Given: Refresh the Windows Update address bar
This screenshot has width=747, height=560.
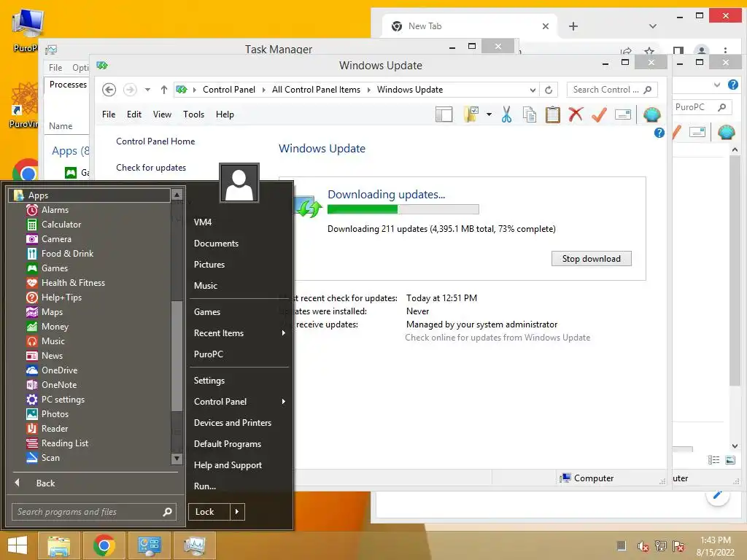Looking at the screenshot, I should coord(549,90).
